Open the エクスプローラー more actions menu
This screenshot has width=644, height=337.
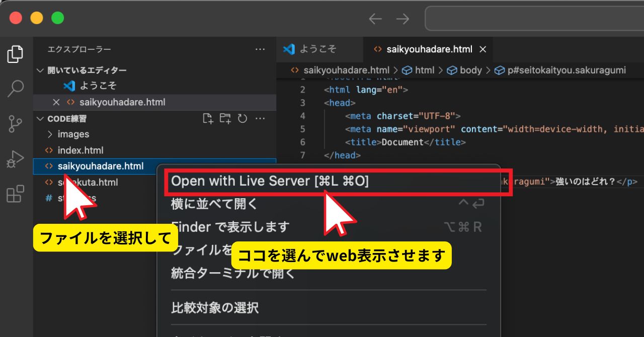pyautogui.click(x=260, y=49)
